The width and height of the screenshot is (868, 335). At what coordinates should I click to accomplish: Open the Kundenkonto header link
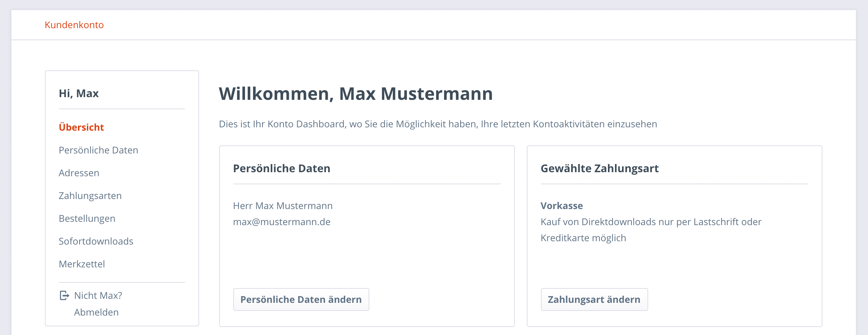(74, 25)
